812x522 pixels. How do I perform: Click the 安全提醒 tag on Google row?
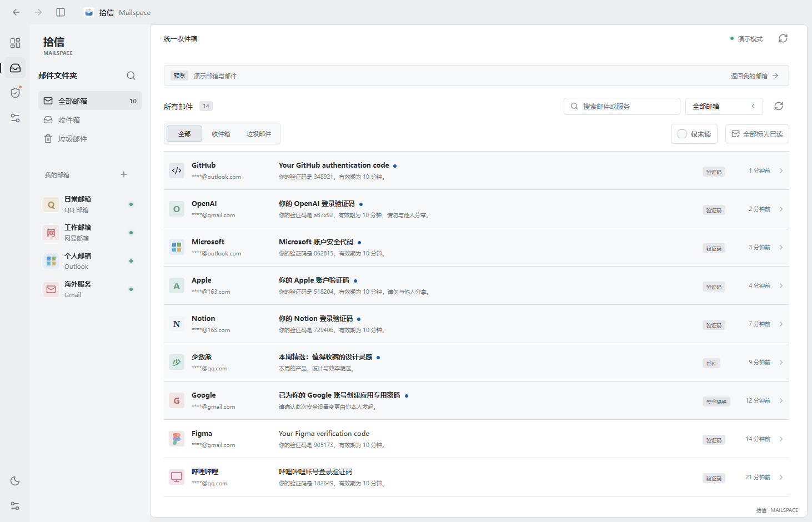click(x=716, y=401)
